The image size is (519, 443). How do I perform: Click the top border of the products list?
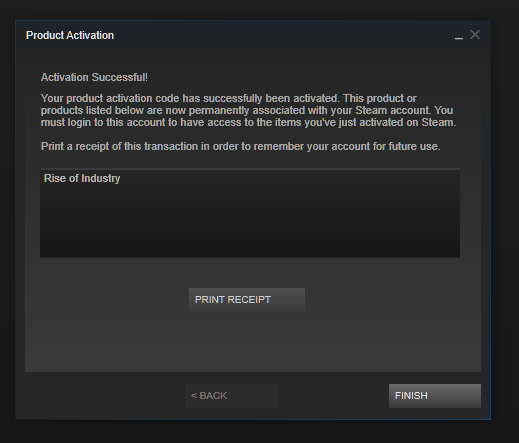250,169
